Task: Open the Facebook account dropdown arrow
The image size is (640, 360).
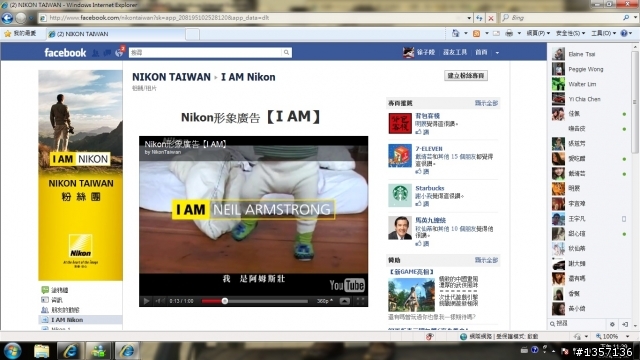Action: [x=497, y=53]
